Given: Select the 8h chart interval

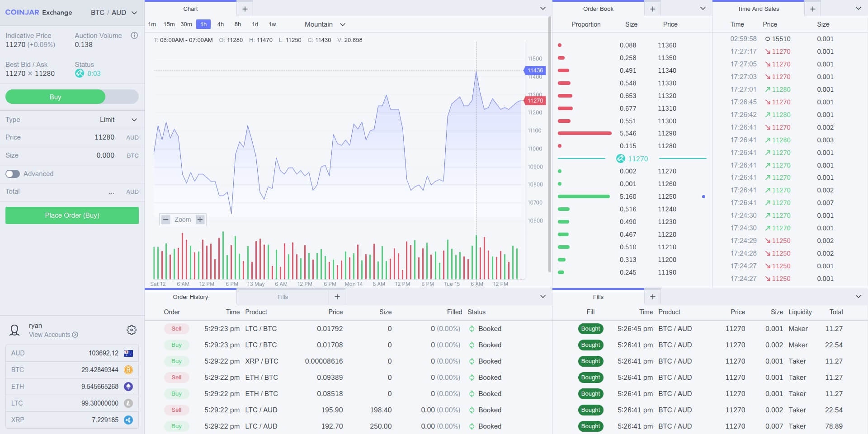Looking at the screenshot, I should pyautogui.click(x=238, y=24).
